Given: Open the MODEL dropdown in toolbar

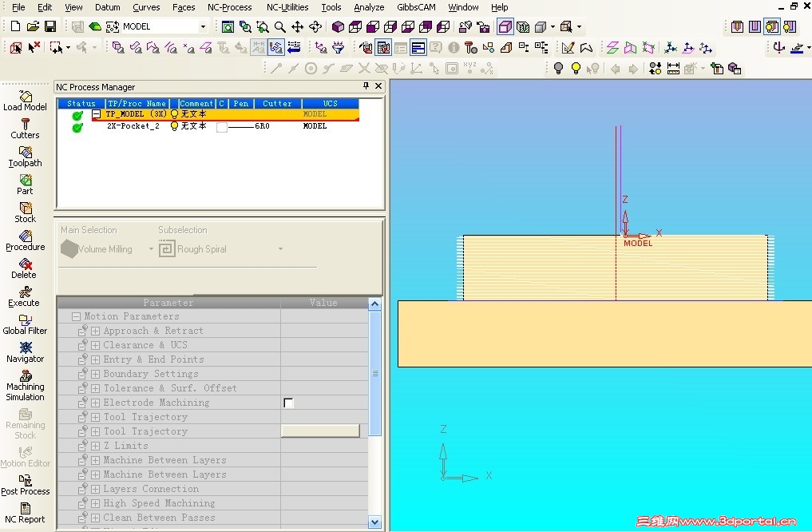Looking at the screenshot, I should coord(203,26).
